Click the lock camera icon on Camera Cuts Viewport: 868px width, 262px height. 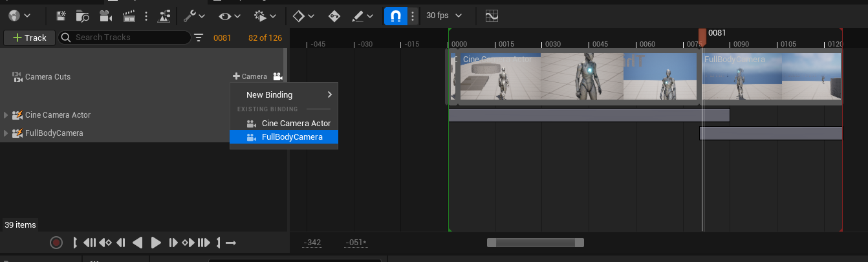tap(277, 76)
